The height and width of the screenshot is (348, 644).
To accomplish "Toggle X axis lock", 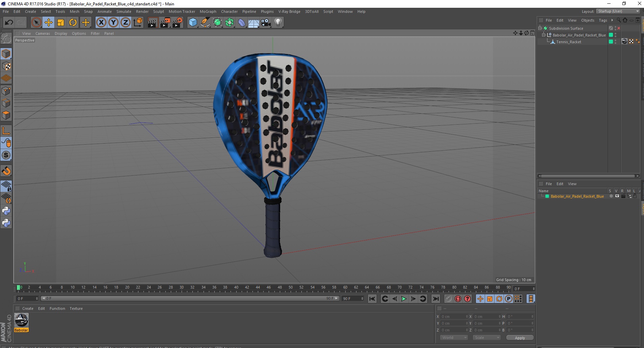I will [x=101, y=23].
